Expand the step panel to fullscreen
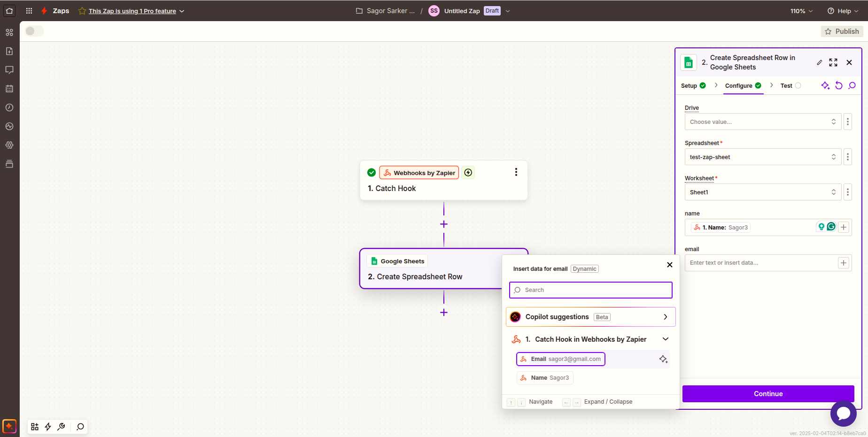This screenshot has height=437, width=868. pos(833,62)
